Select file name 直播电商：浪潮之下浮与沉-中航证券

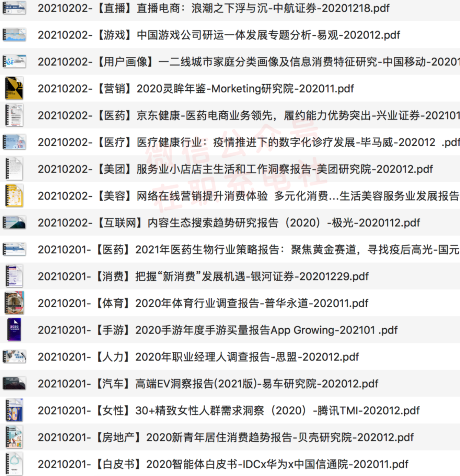pos(213,8)
